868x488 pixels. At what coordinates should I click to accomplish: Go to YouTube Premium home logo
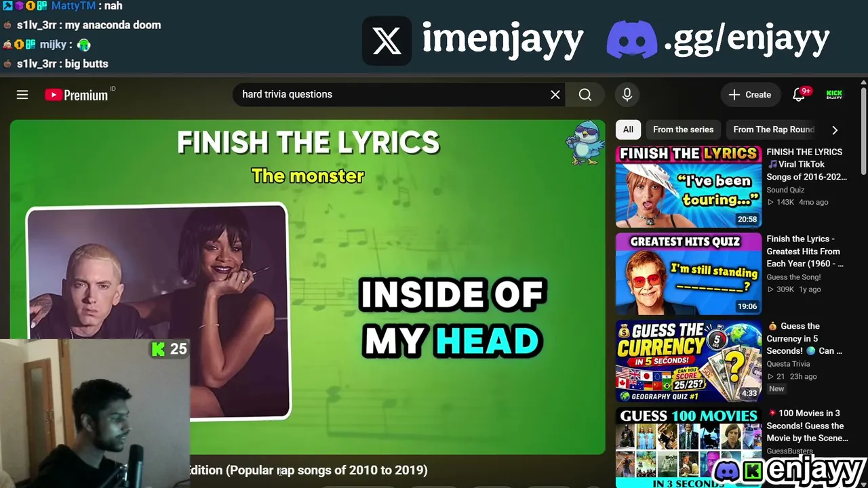click(77, 95)
